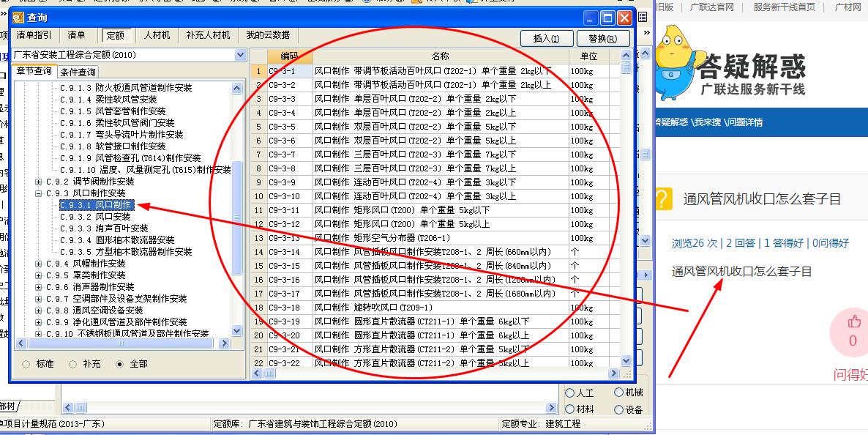Click the 2 回答 link
This screenshot has height=435, width=868.
tap(739, 242)
